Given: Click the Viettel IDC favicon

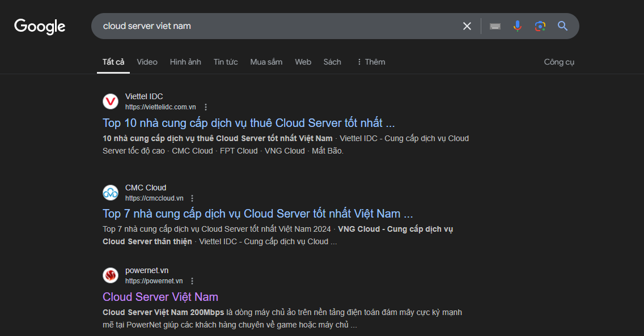Looking at the screenshot, I should point(111,101).
